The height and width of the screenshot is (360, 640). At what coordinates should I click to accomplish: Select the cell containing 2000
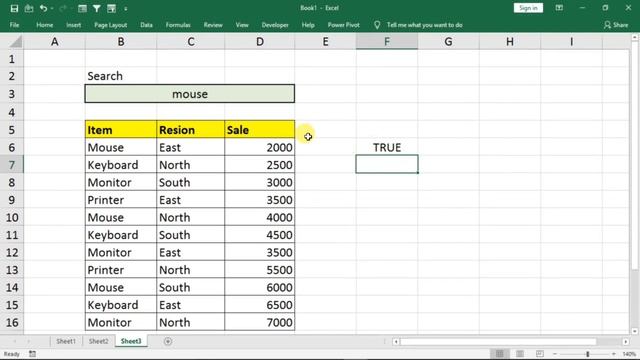tap(260, 147)
